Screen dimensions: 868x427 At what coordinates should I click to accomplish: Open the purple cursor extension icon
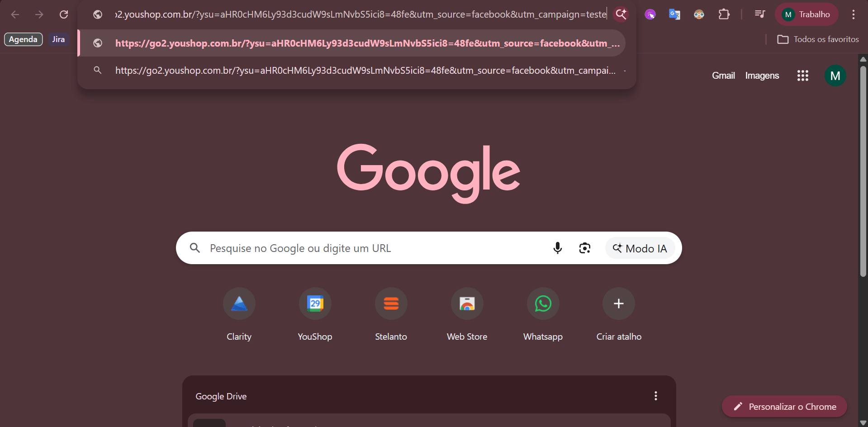650,14
